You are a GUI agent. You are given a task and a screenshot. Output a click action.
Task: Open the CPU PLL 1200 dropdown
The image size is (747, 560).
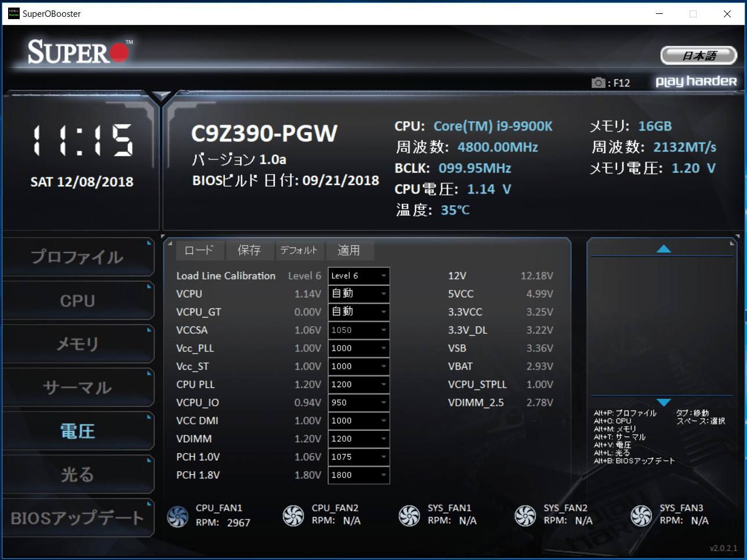(358, 384)
